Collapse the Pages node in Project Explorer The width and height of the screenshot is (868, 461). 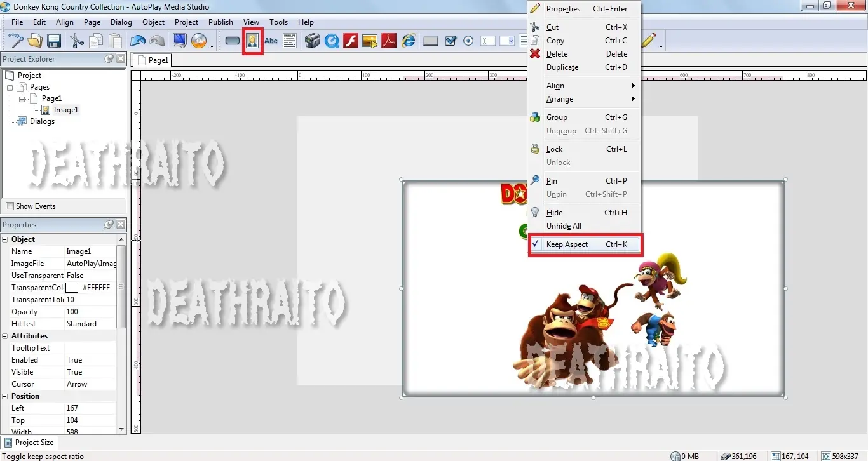coord(10,88)
